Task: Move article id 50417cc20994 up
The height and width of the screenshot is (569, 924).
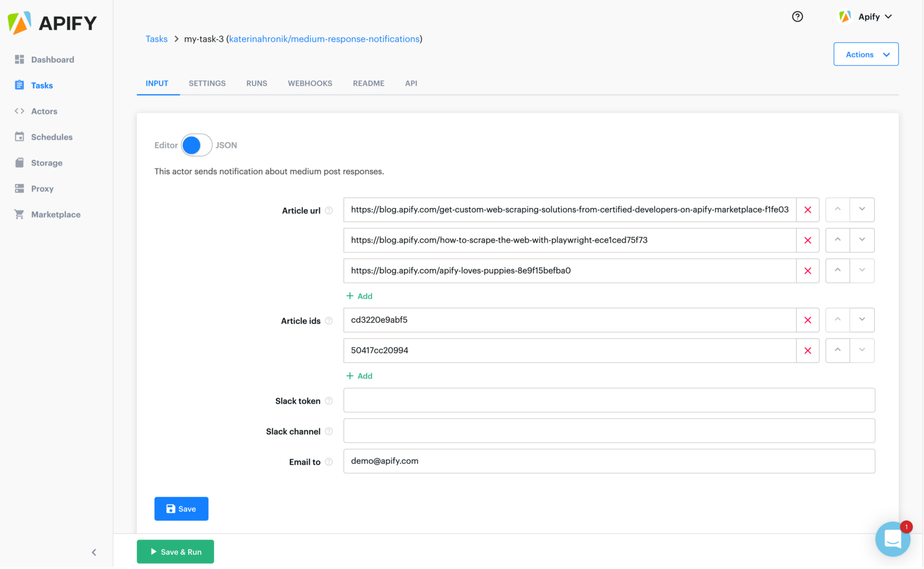Action: click(838, 351)
